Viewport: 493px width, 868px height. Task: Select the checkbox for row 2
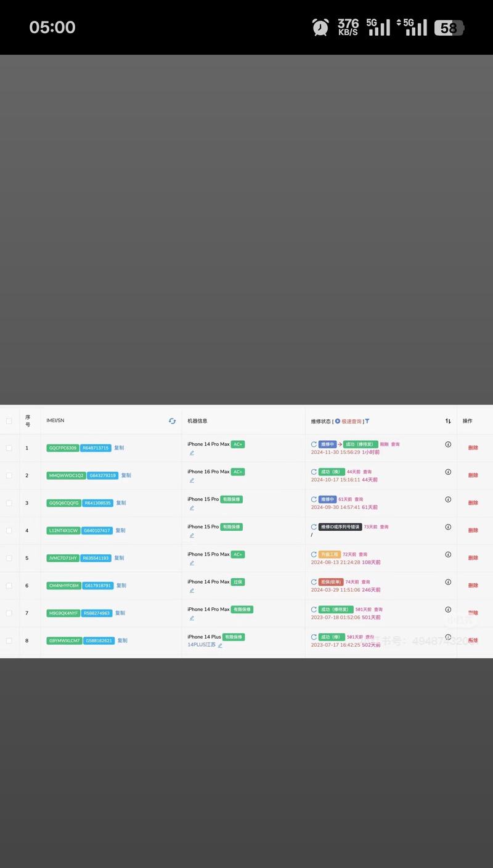point(9,475)
